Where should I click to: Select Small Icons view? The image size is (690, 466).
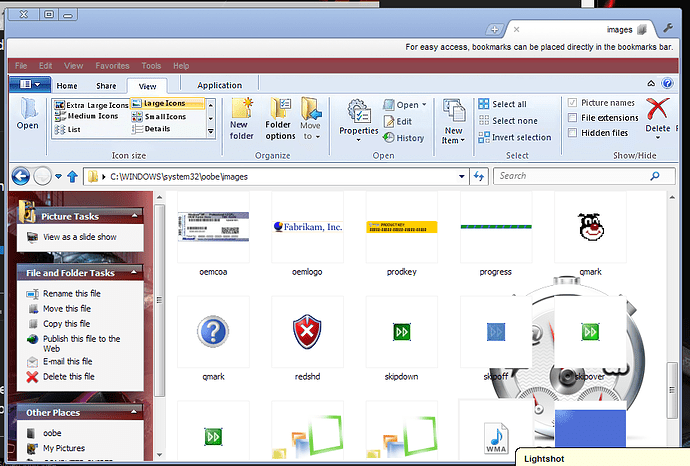159,117
